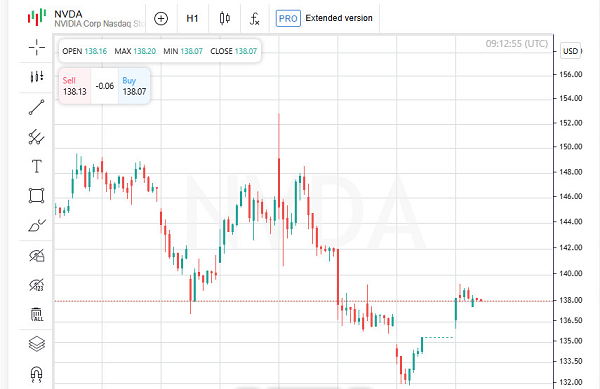Open the USD currency selector
The image size is (600, 389).
point(571,51)
